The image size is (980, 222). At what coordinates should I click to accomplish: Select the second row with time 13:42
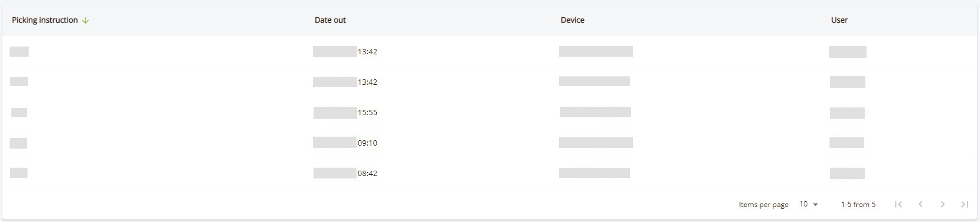point(490,82)
